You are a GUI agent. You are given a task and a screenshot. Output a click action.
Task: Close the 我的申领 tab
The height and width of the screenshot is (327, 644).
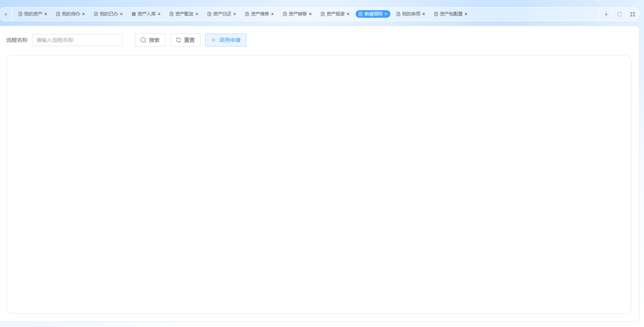click(424, 14)
